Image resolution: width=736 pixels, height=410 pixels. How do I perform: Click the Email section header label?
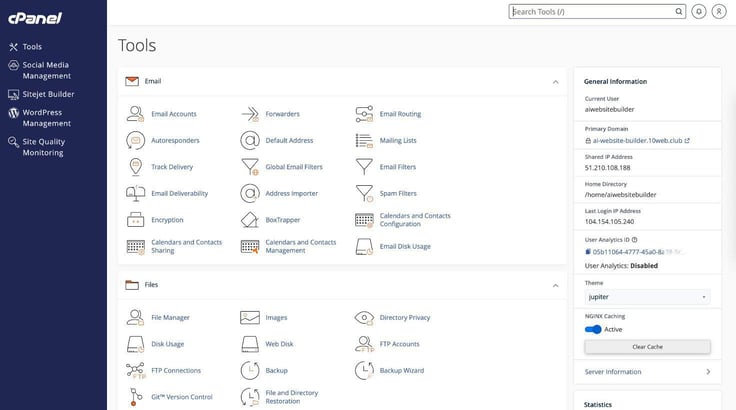153,81
